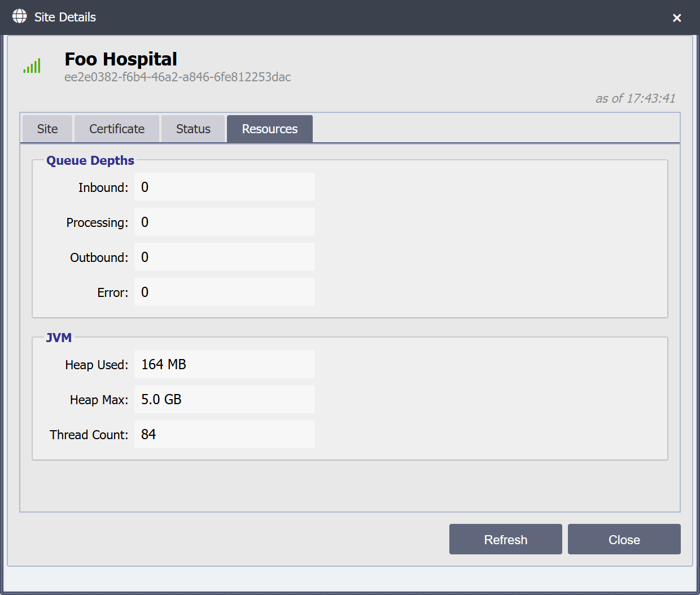The image size is (700, 595).
Task: Click the 'Processing:' label
Action: click(97, 222)
